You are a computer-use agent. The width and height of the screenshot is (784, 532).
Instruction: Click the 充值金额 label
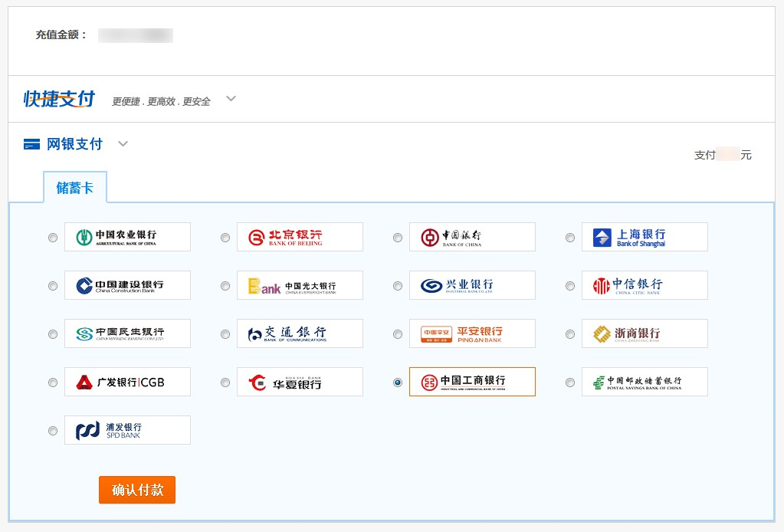(61, 34)
